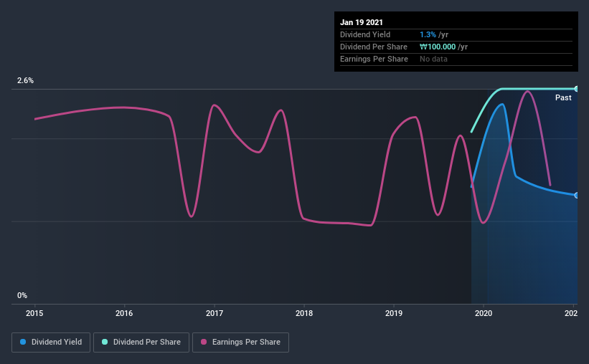Click the 'Past' label on chart

563,97
